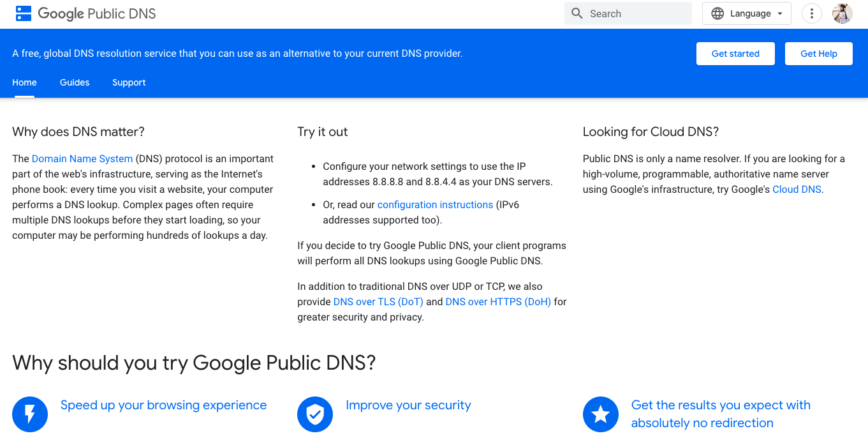Click the search magnifier icon
868x438 pixels.
(x=577, y=13)
